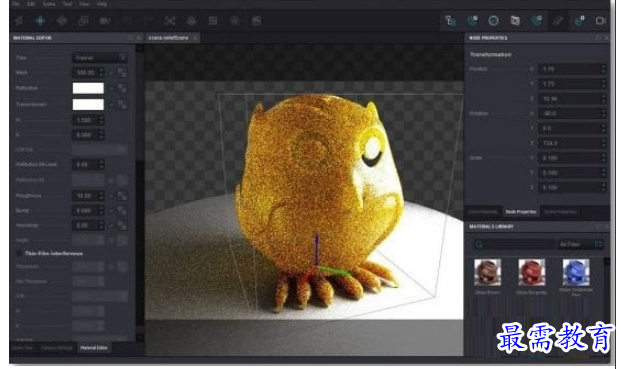The image size is (621, 369).
Task: Open texture slot icon for Roughness row
Action: click(x=122, y=196)
